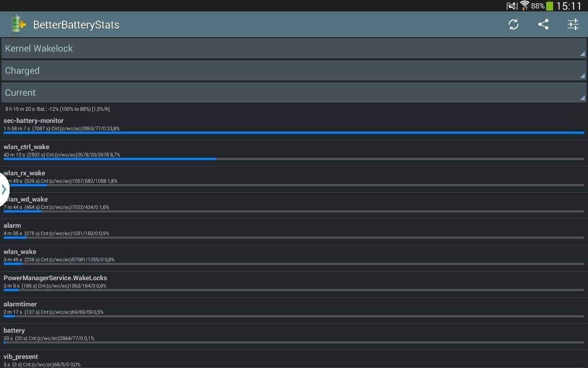
Task: Select the sec-battery-monitor wakelock entry
Action: click(x=294, y=127)
